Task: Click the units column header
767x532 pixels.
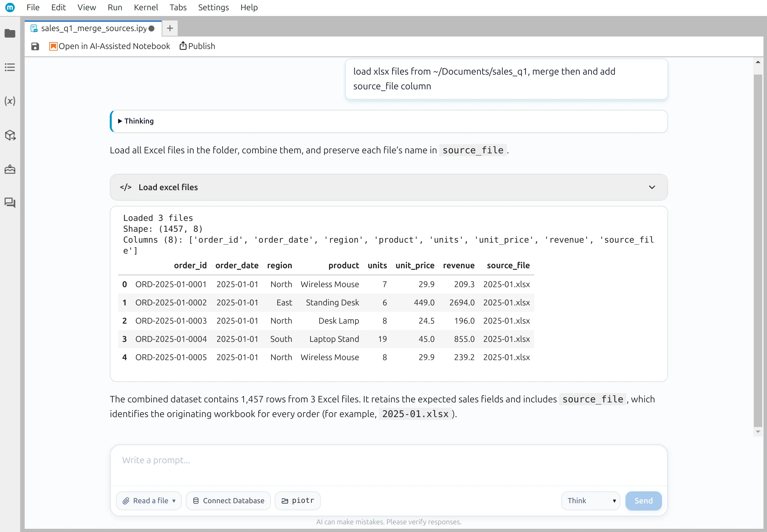Action: tap(377, 266)
